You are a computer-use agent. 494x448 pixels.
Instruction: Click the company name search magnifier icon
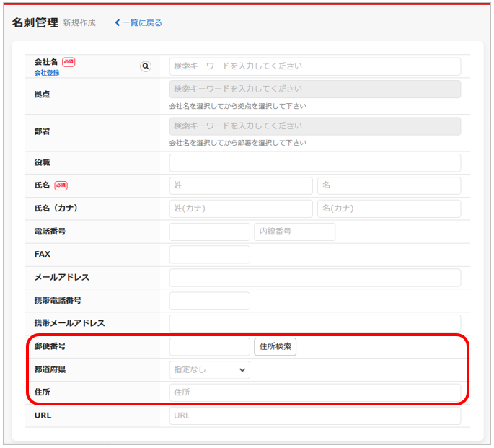146,66
